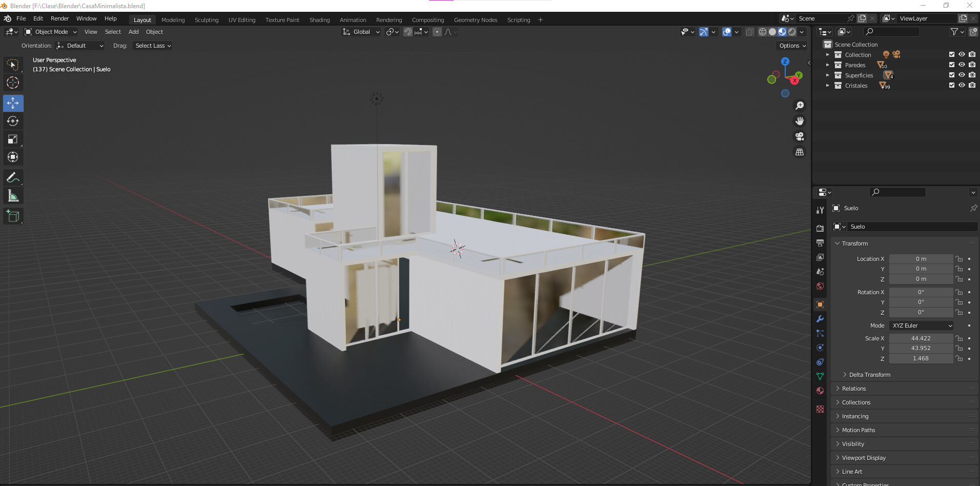The height and width of the screenshot is (486, 980).
Task: Click the Options button in the viewport header
Action: tap(792, 46)
